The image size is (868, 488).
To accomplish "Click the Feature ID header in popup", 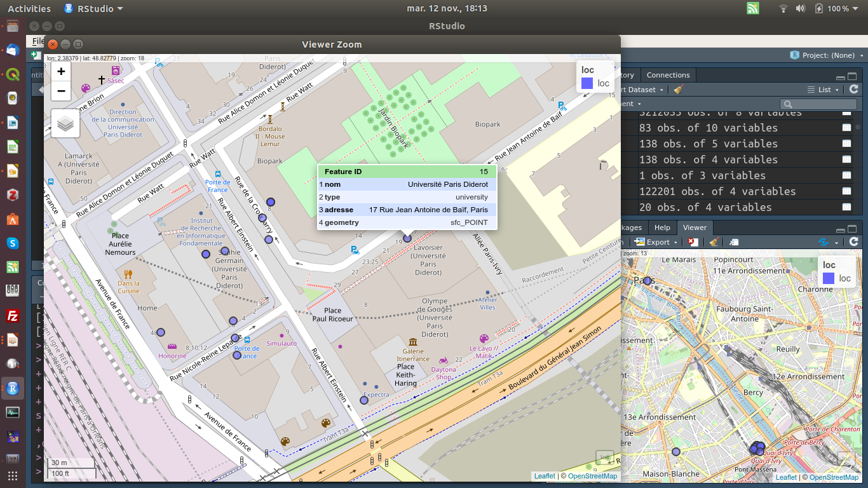I will (407, 172).
